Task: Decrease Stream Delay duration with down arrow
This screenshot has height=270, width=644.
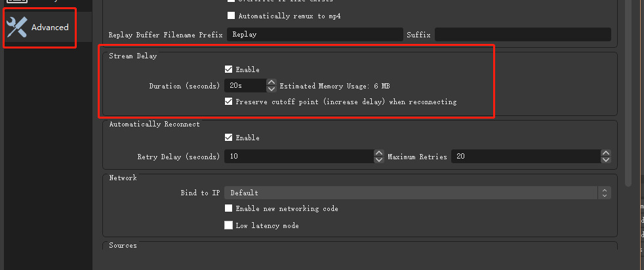Action: point(272,89)
